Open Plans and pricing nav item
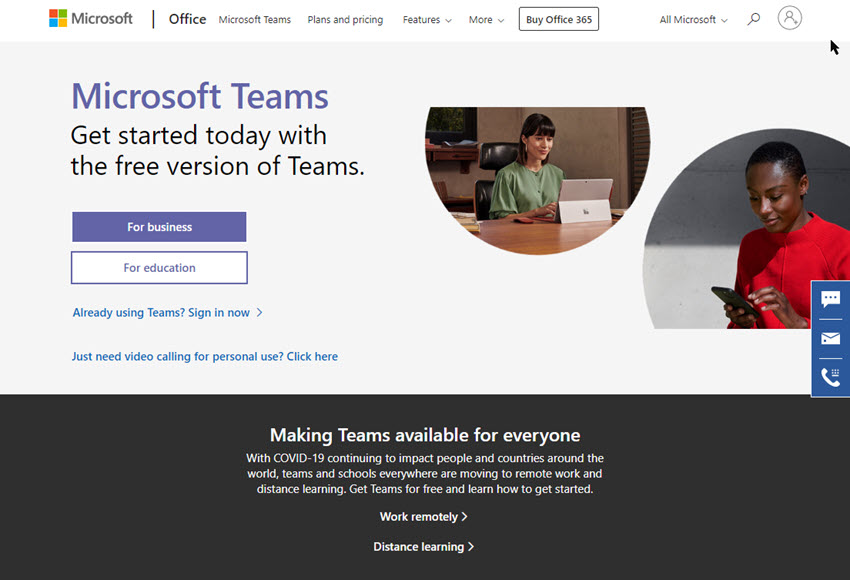Screen dimensions: 850x580 click(x=345, y=20)
